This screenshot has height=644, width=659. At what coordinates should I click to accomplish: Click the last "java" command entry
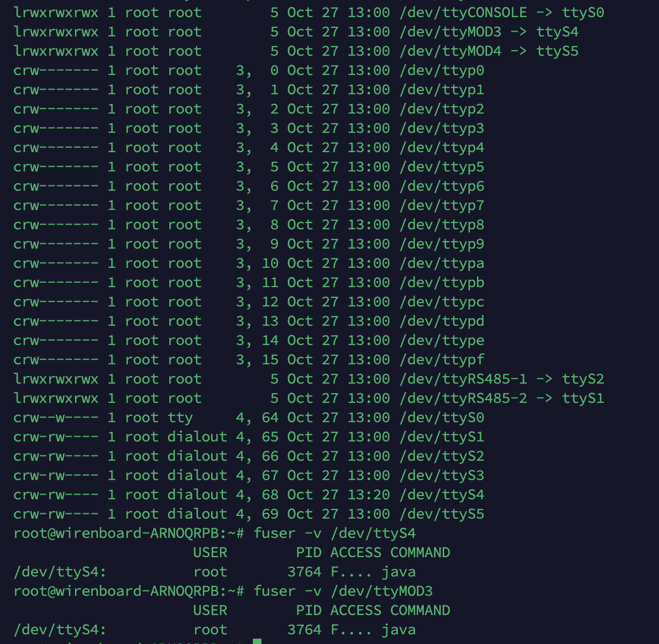point(399,630)
